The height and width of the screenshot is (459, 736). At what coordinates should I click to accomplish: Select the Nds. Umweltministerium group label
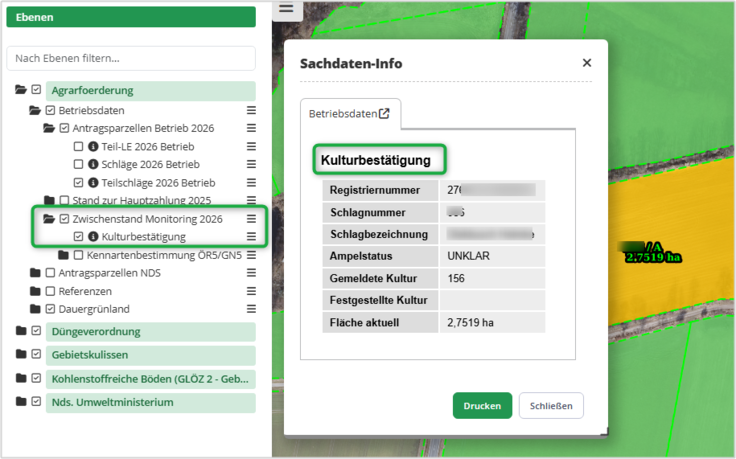coord(151,403)
